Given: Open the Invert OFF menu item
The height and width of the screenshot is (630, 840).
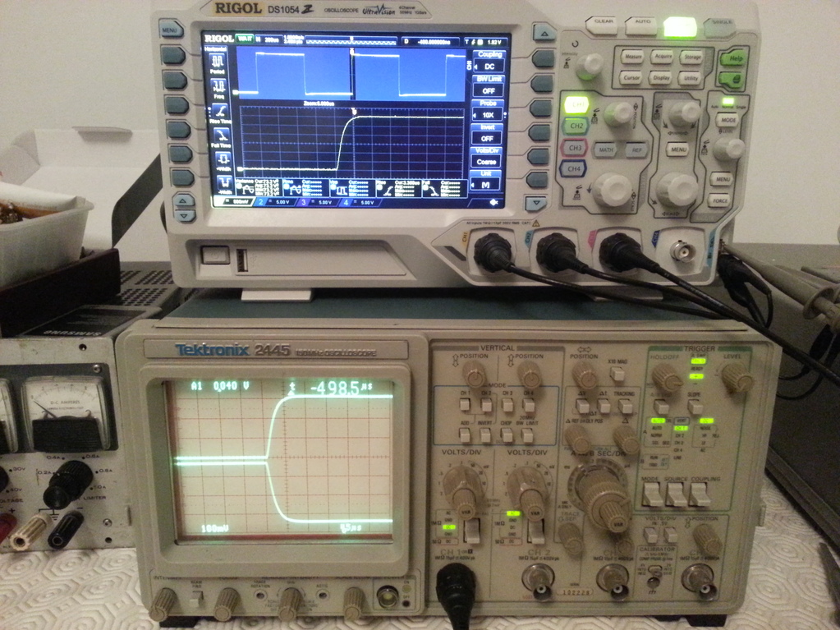Looking at the screenshot, I should pyautogui.click(x=486, y=135).
